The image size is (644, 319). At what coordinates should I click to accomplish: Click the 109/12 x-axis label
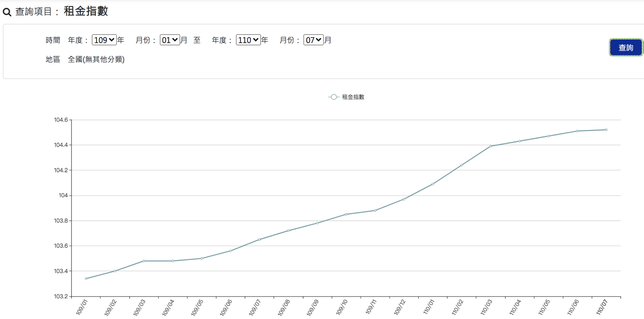coord(400,307)
